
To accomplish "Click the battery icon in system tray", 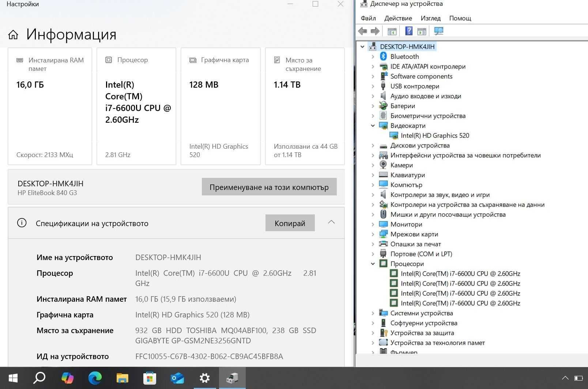I will click(x=578, y=378).
